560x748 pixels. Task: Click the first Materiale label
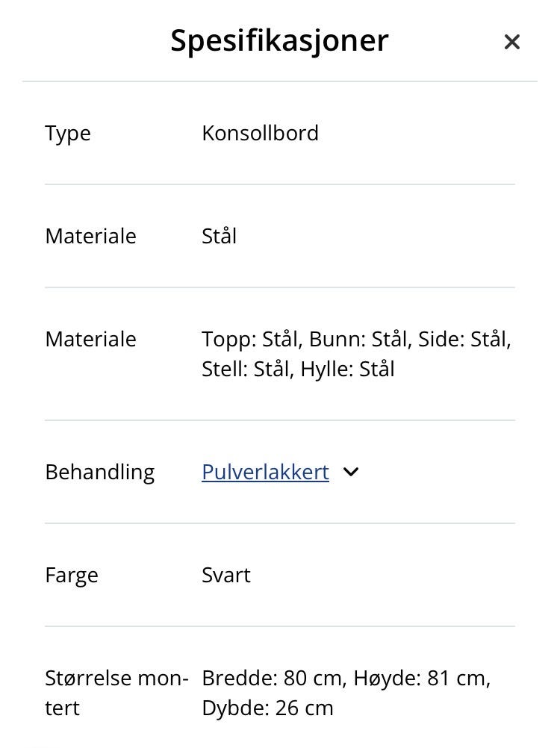point(90,236)
